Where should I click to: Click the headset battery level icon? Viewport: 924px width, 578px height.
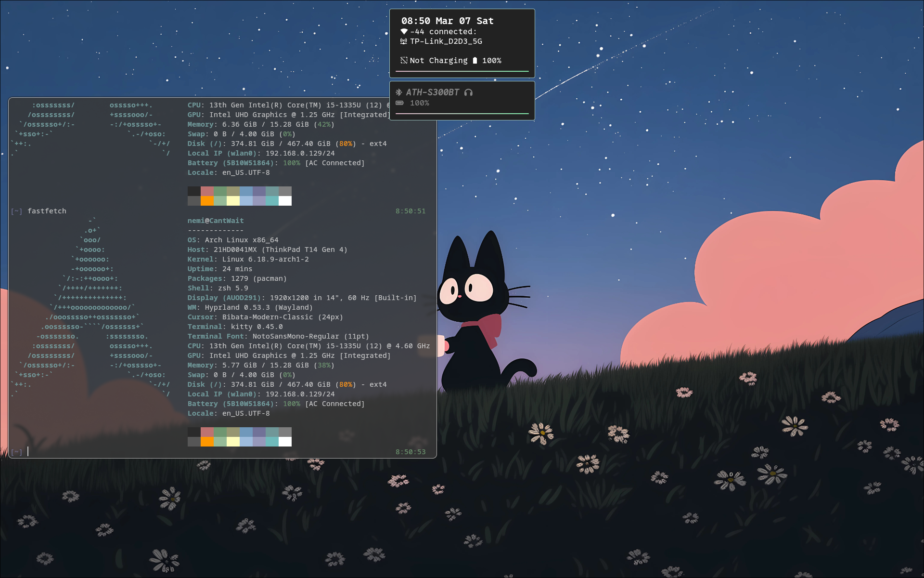click(399, 103)
